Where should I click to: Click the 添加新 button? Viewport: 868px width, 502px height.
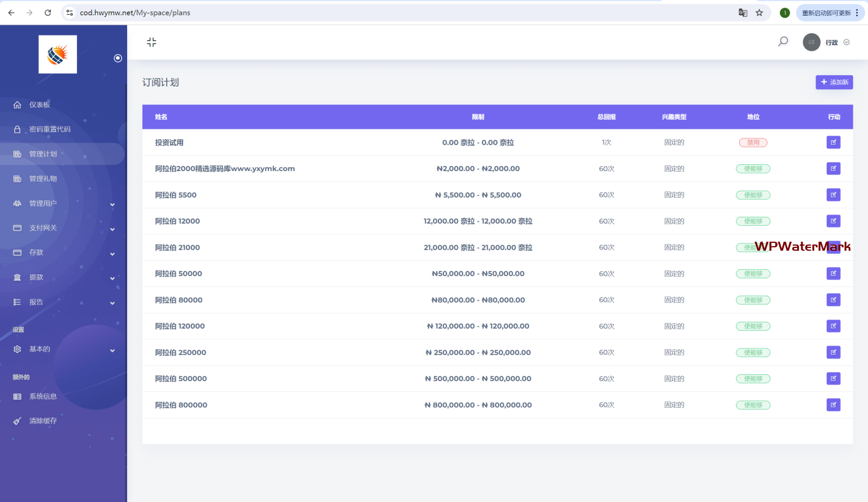tap(834, 82)
